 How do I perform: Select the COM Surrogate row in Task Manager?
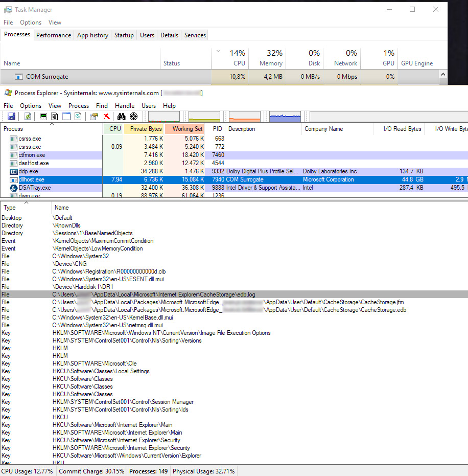[47, 77]
